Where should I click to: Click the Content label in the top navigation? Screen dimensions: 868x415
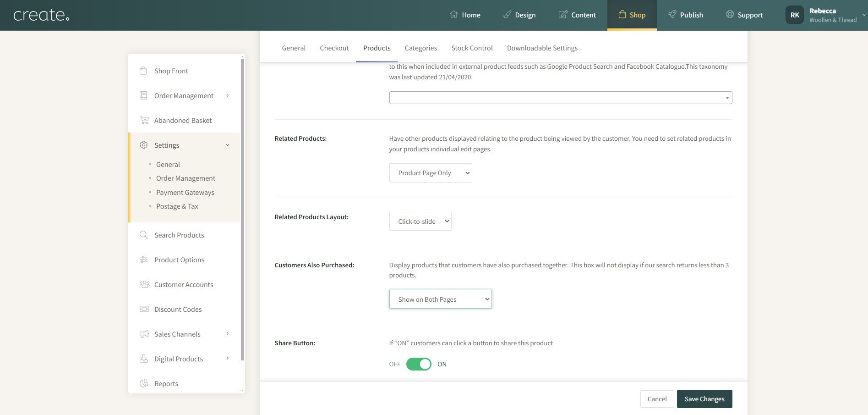point(584,15)
